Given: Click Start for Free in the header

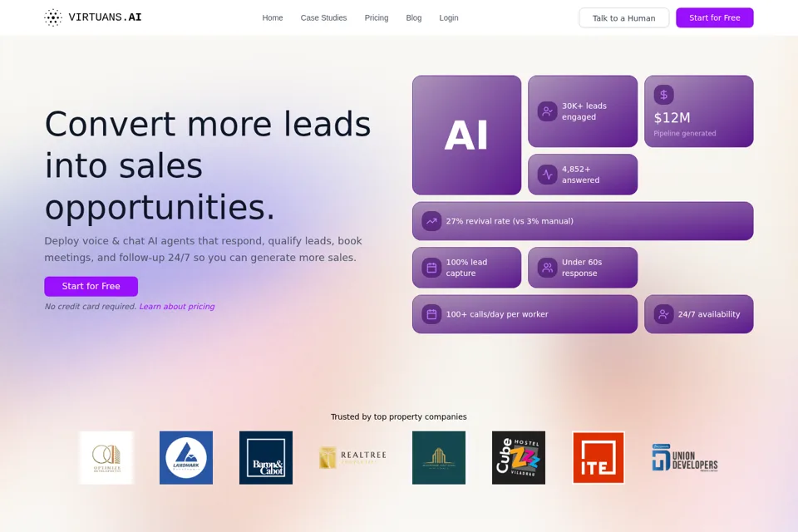Looking at the screenshot, I should pos(715,17).
